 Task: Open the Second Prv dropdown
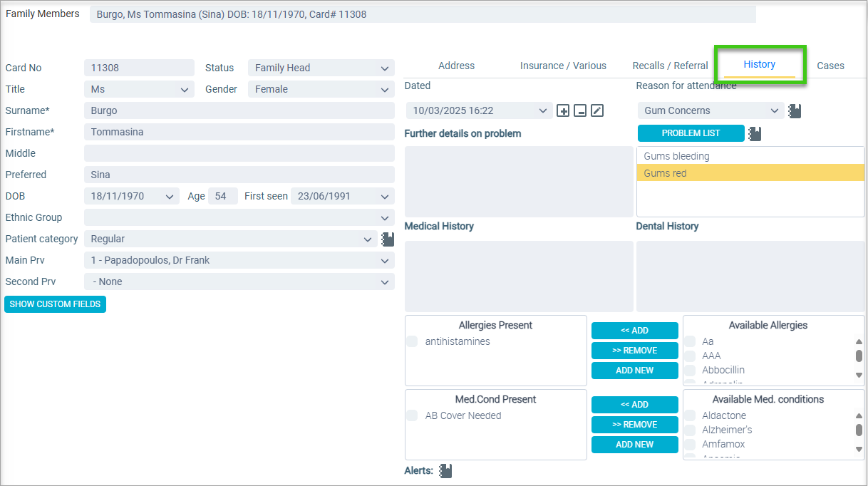[x=239, y=281]
